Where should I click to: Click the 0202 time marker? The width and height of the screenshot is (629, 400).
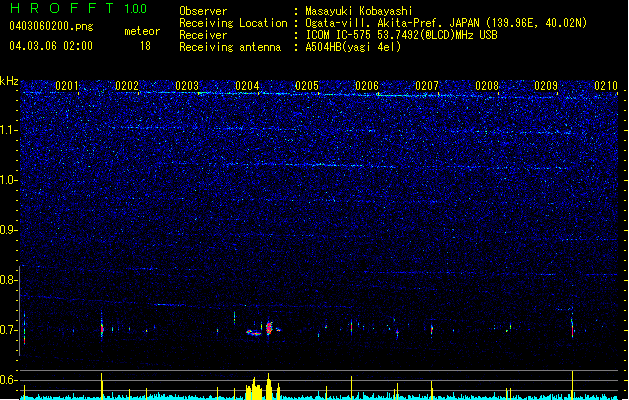point(127,86)
